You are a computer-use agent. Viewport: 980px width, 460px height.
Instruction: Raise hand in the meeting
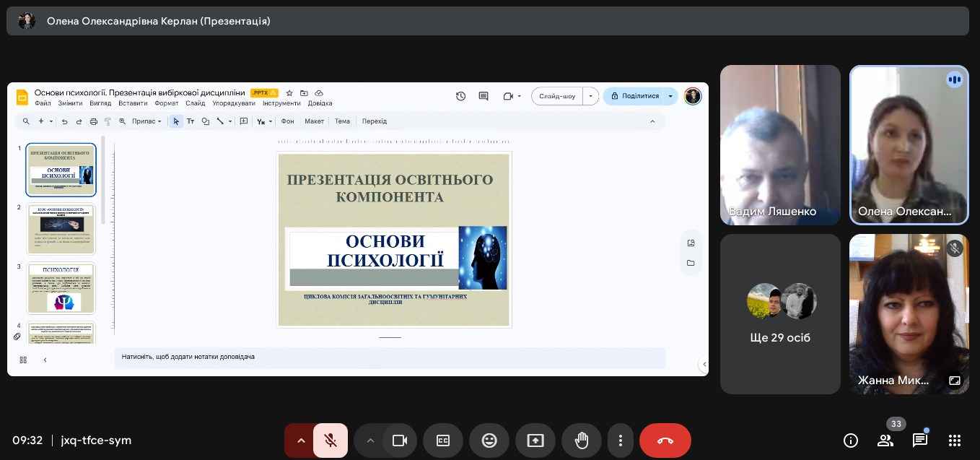[581, 441]
